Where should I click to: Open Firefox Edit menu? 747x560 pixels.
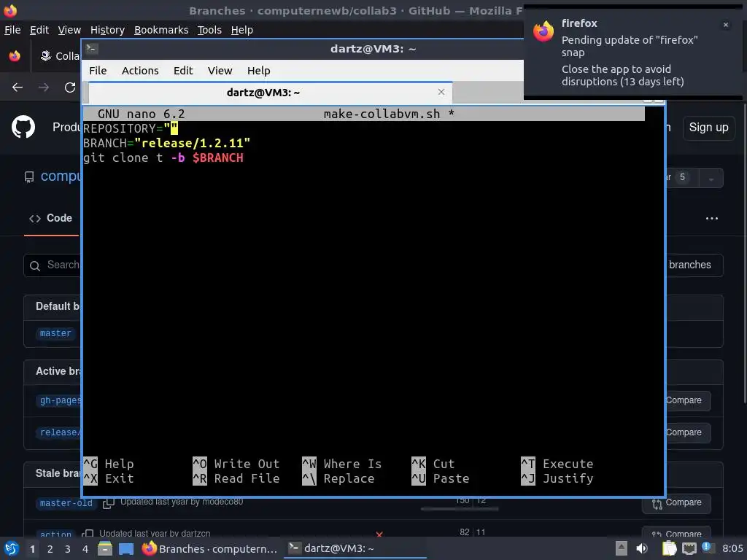[39, 30]
